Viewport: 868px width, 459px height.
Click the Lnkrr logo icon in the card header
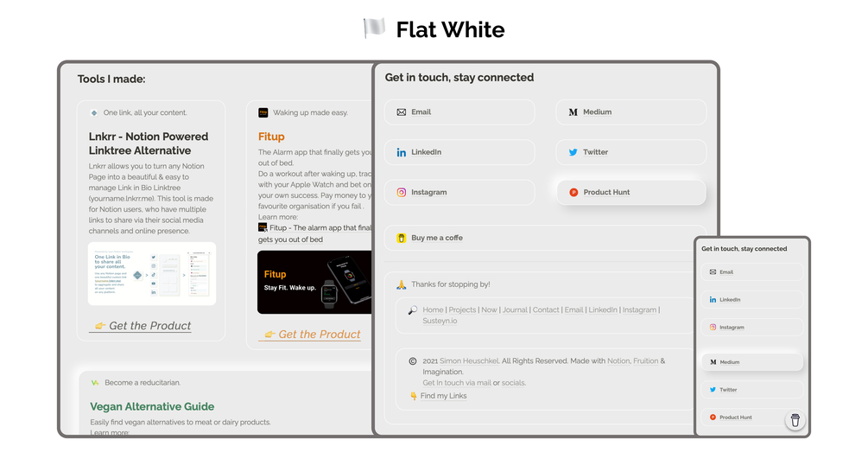click(94, 112)
